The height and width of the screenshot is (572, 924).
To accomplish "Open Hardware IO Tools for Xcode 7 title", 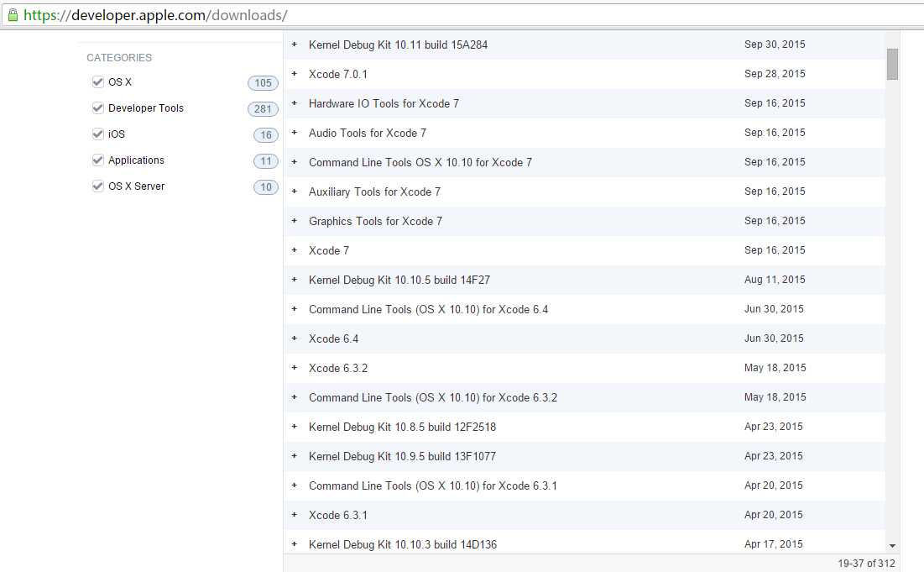I will click(x=384, y=104).
